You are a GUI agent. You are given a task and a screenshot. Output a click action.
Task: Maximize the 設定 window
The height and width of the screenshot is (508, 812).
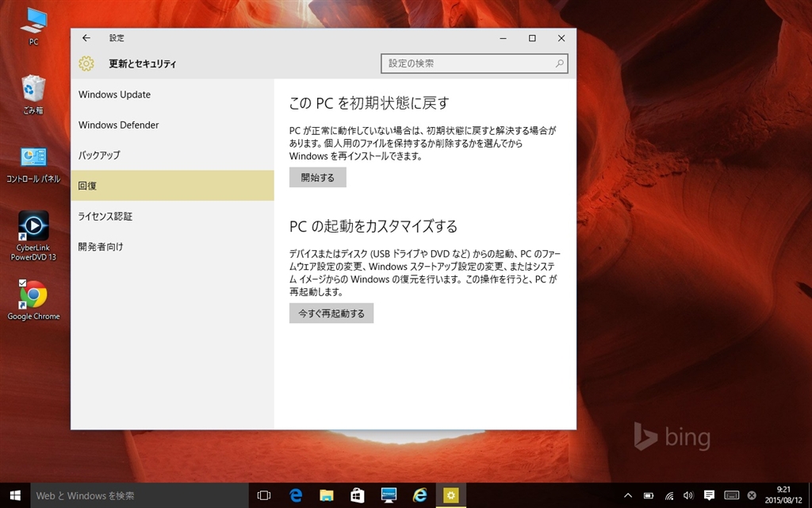(532, 38)
